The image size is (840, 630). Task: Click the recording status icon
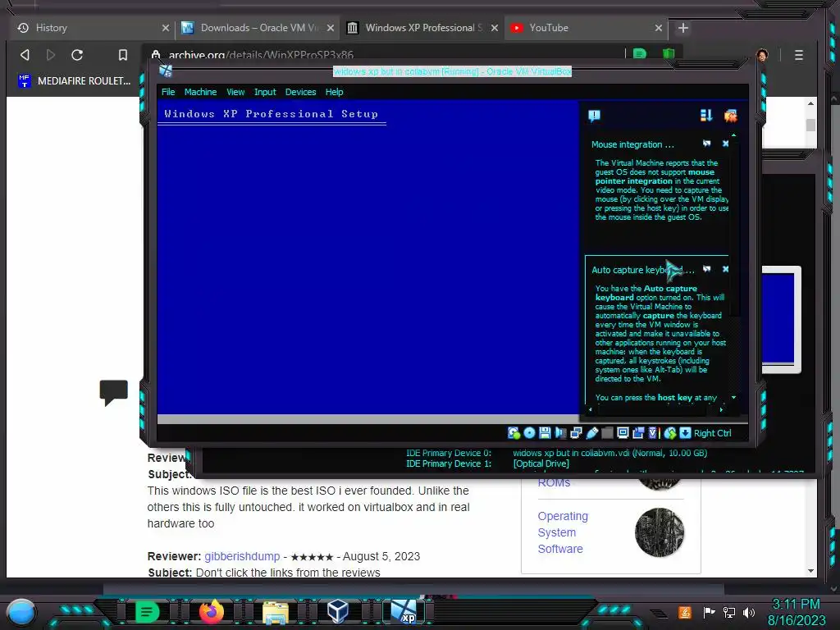click(638, 433)
